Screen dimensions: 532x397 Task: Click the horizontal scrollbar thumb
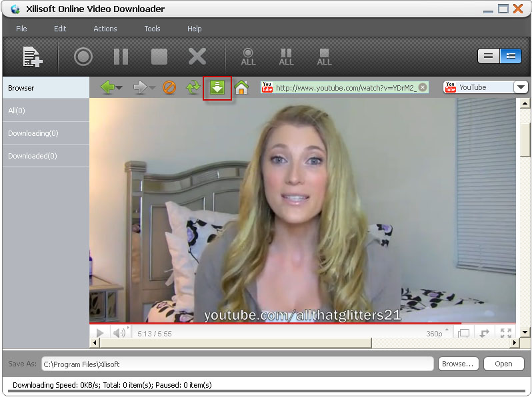tap(236, 343)
